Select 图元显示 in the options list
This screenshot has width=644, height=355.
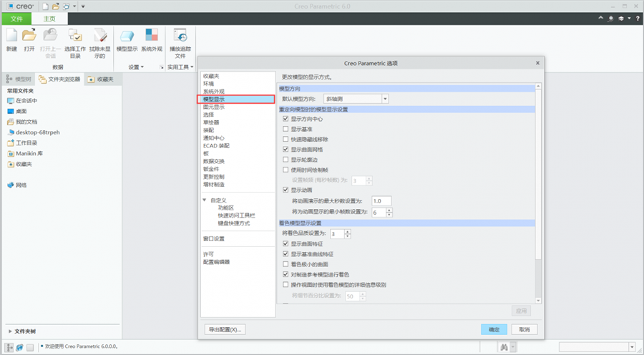213,107
